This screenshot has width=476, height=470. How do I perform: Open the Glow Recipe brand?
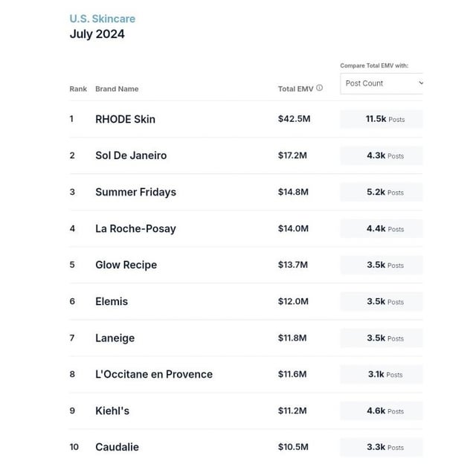(126, 265)
